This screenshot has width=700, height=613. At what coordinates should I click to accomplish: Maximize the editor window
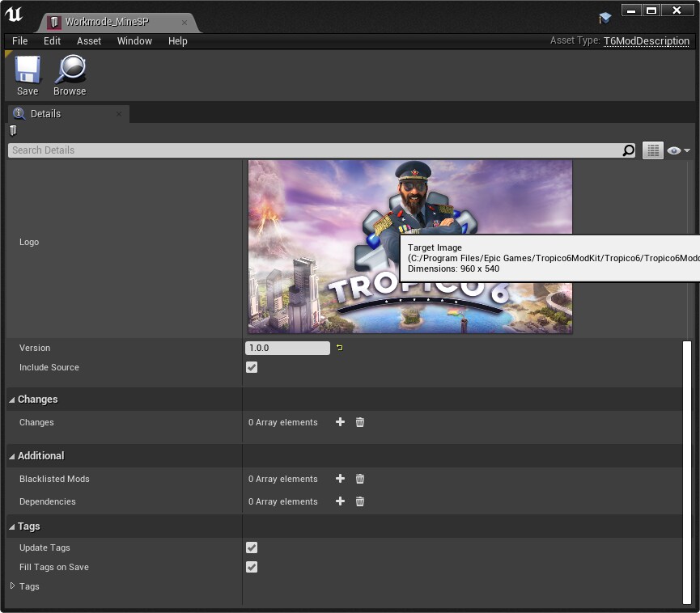[x=651, y=11]
